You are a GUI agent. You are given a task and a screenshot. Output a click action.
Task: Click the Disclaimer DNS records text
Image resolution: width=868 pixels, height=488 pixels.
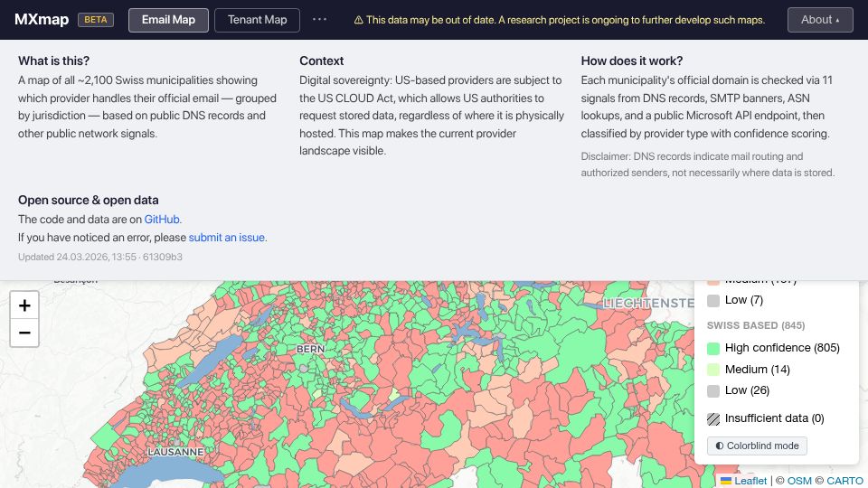pyautogui.click(x=707, y=164)
